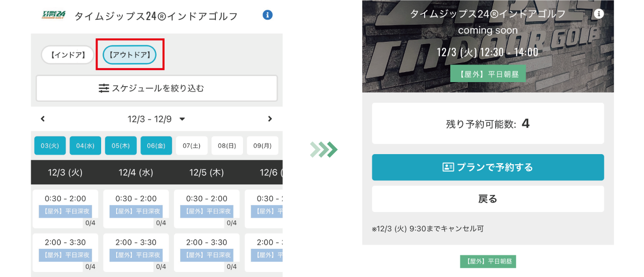
Task: Select the 05(木) day tab
Action: (x=121, y=146)
